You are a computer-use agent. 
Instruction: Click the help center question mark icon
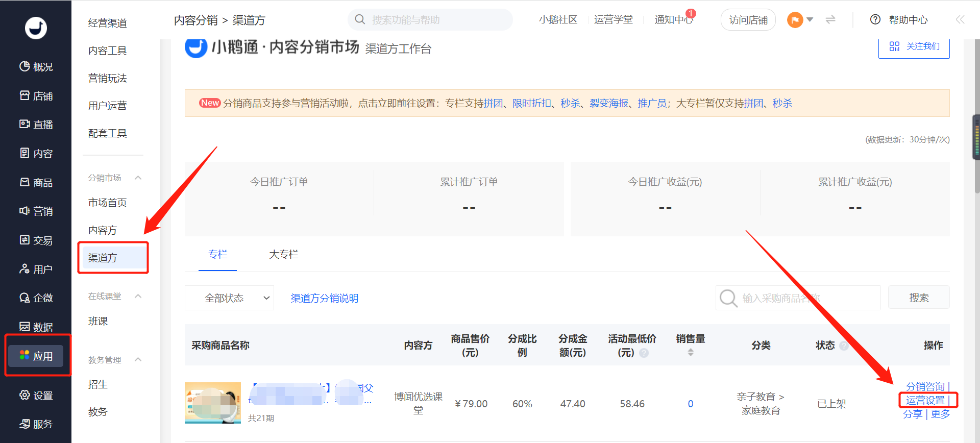click(875, 19)
